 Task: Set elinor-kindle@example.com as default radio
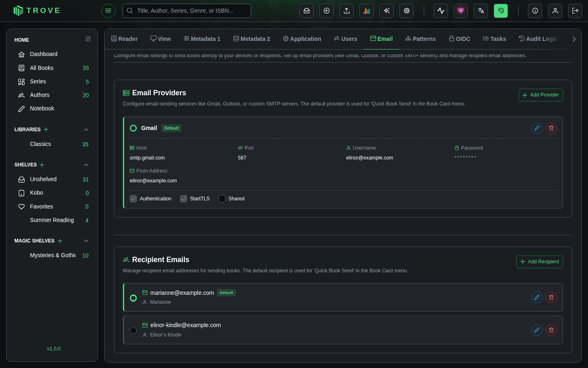[133, 330]
